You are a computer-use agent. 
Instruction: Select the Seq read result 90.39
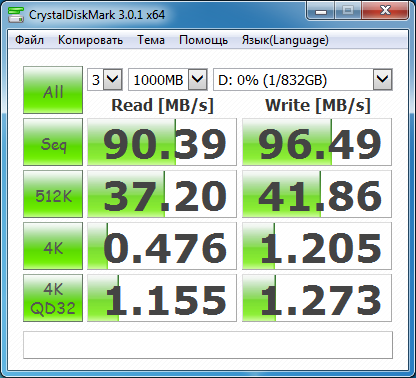pos(162,142)
